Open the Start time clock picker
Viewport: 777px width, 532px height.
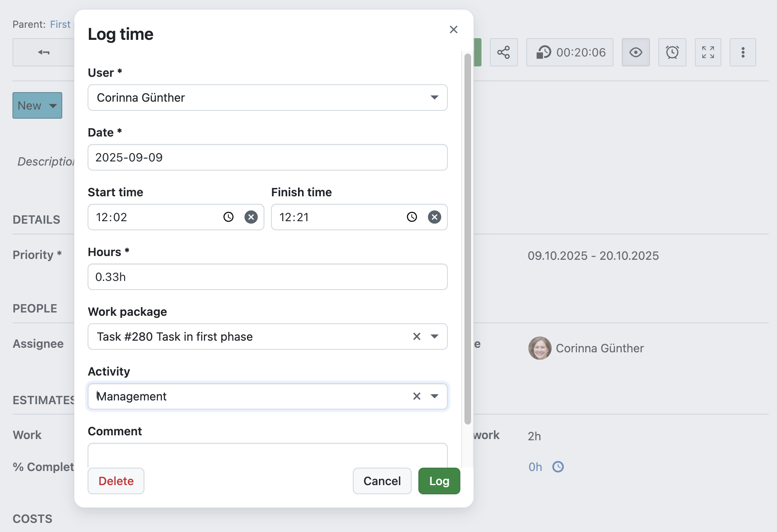click(x=229, y=217)
